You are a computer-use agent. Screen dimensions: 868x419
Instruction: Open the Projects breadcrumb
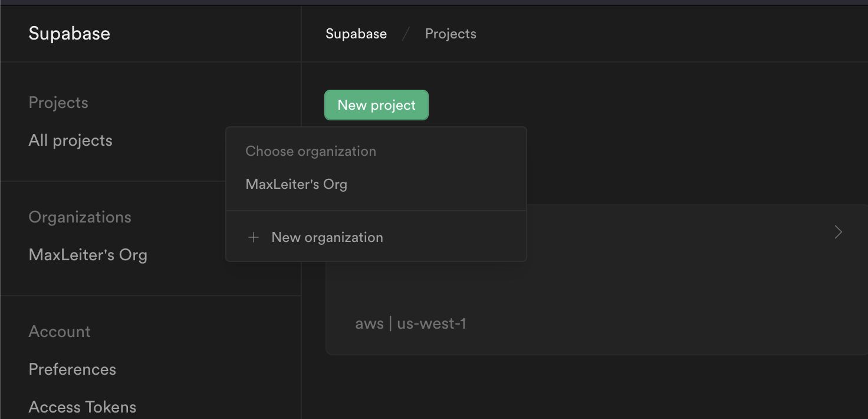coord(450,34)
